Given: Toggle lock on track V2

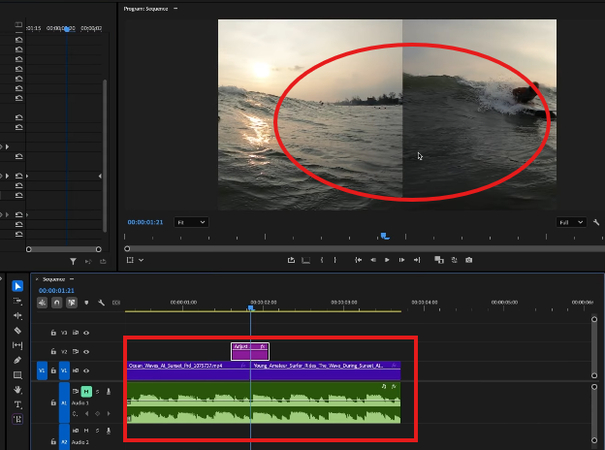Looking at the screenshot, I should click(53, 351).
